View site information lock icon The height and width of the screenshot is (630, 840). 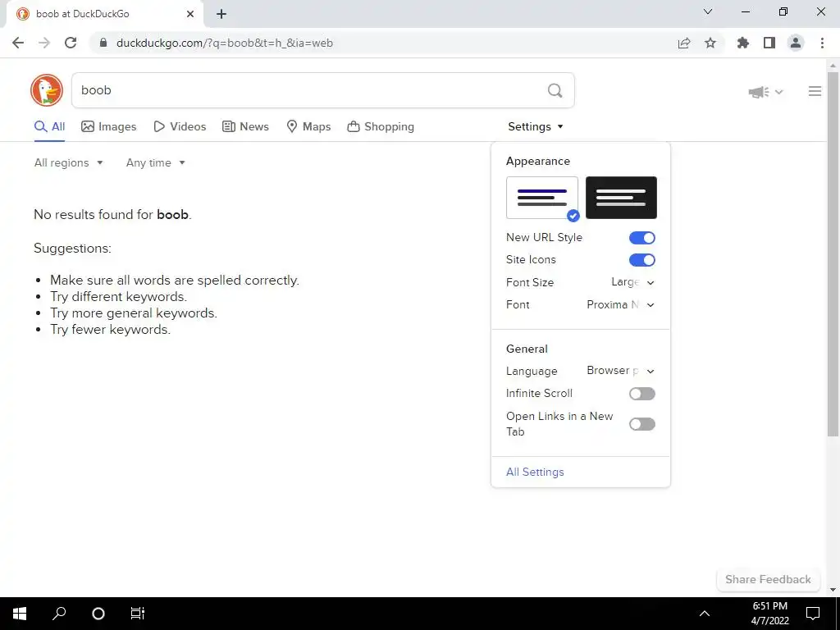click(104, 43)
